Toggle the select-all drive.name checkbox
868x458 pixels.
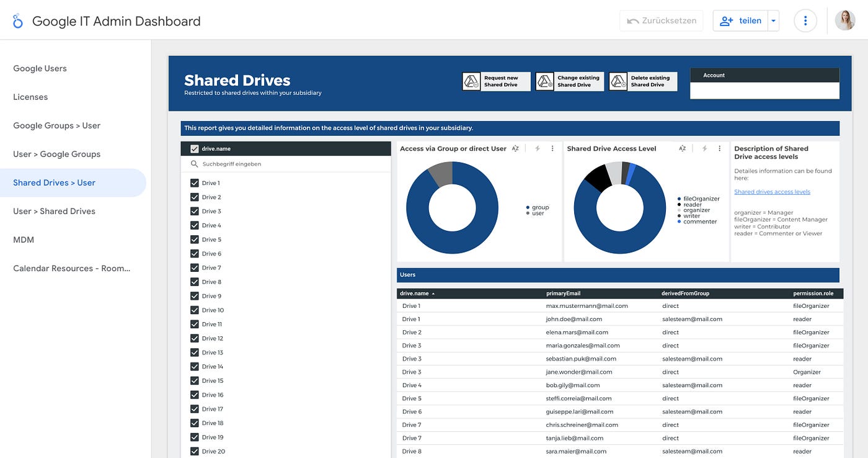point(195,149)
